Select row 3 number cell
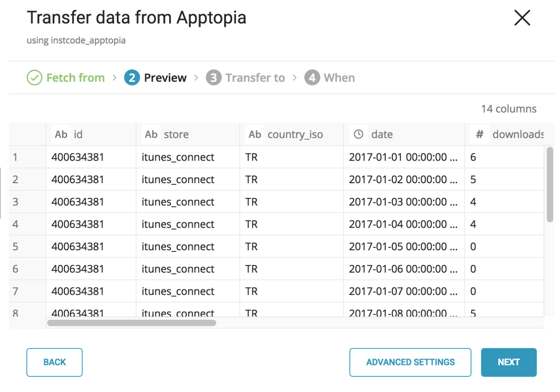This screenshot has height=392, width=560. click(15, 202)
